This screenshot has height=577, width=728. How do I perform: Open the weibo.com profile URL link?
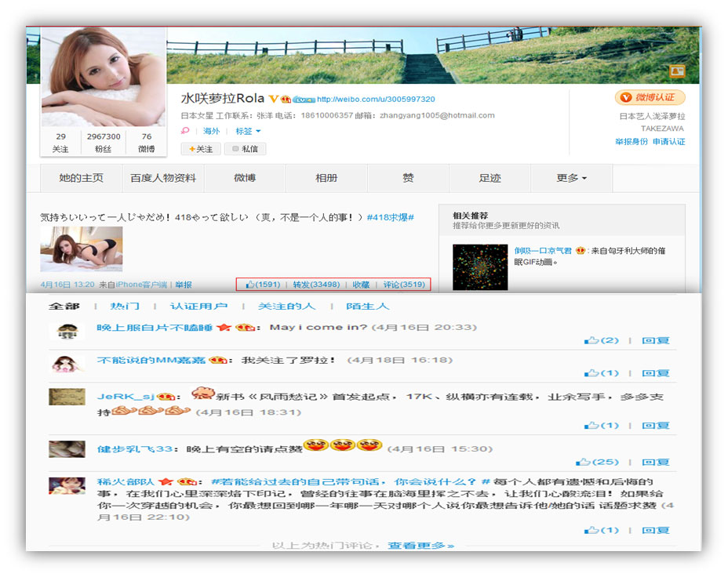coord(376,100)
